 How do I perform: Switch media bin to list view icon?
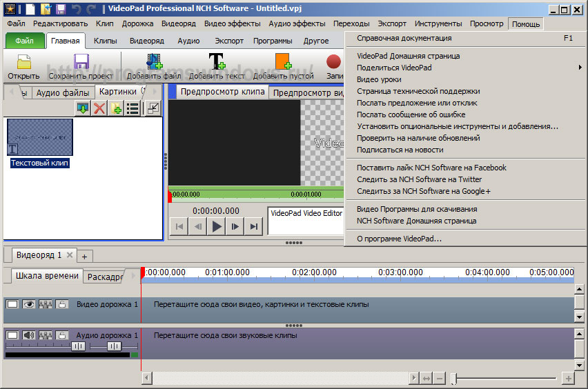point(133,109)
